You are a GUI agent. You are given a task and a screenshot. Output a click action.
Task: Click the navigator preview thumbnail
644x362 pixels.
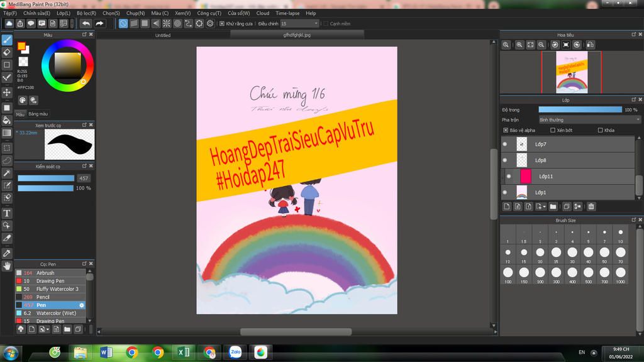click(572, 72)
